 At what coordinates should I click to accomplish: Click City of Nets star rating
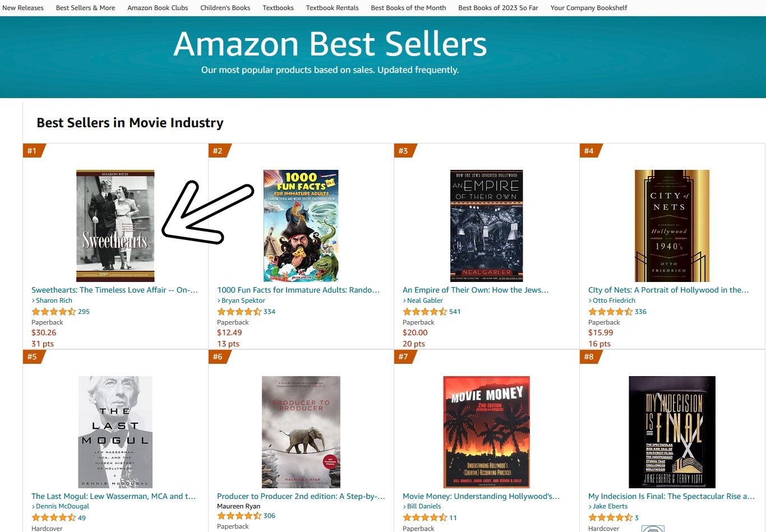611,312
